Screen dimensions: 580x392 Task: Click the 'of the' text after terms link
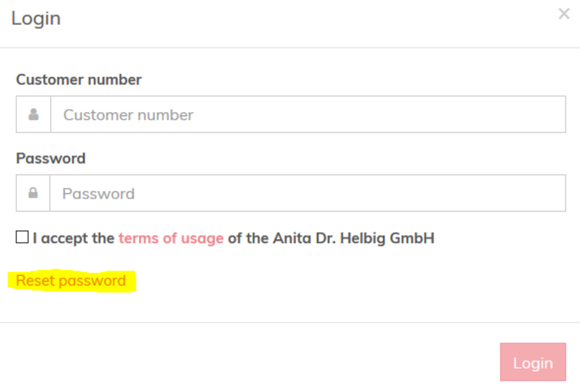(x=248, y=238)
